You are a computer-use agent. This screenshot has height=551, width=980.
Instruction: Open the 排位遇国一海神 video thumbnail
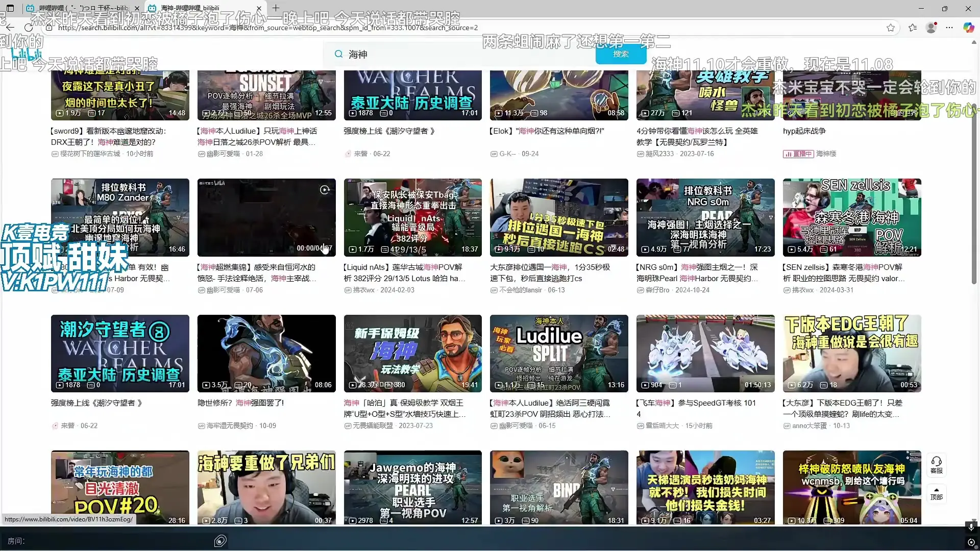[559, 217]
